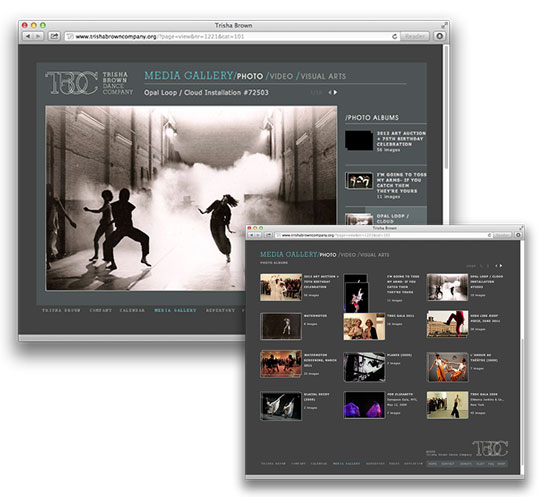Click REPERTORY footer link in rear window
This screenshot has width=540, height=497.
tap(220, 310)
